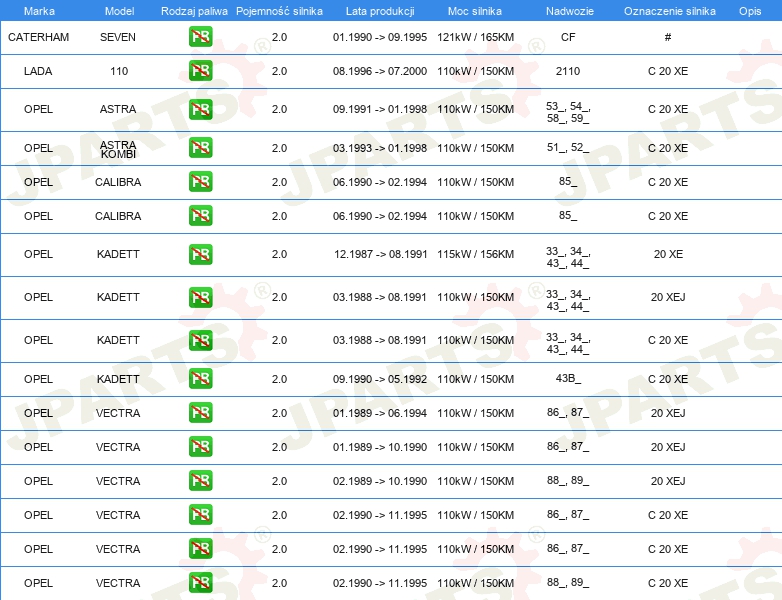The width and height of the screenshot is (782, 600).
Task: Select the LADA brand cell
Action: 38,71
